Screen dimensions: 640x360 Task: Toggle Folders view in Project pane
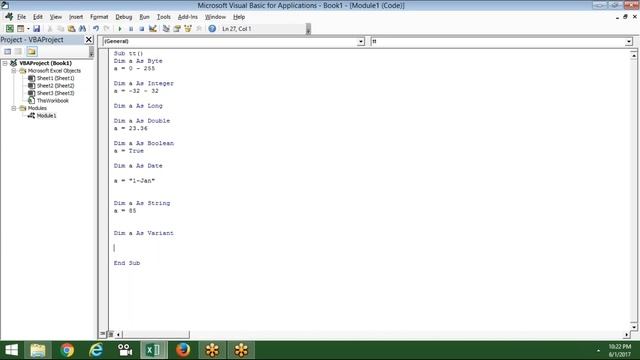(32, 51)
